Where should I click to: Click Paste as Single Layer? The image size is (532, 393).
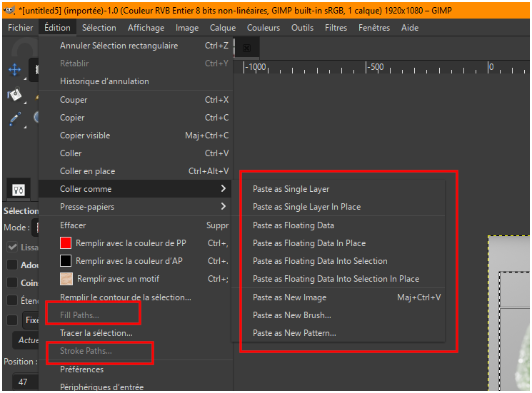291,189
